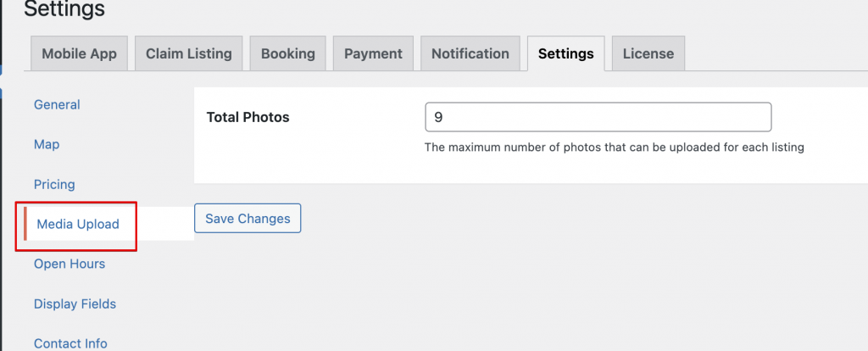Click the active Settings tab
Image resolution: width=868 pixels, height=351 pixels.
[565, 53]
